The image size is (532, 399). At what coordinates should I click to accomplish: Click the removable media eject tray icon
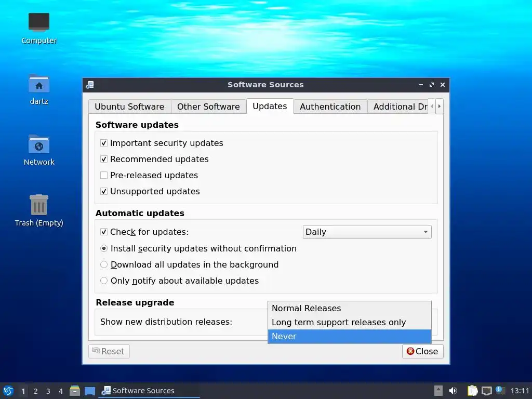[x=438, y=391]
